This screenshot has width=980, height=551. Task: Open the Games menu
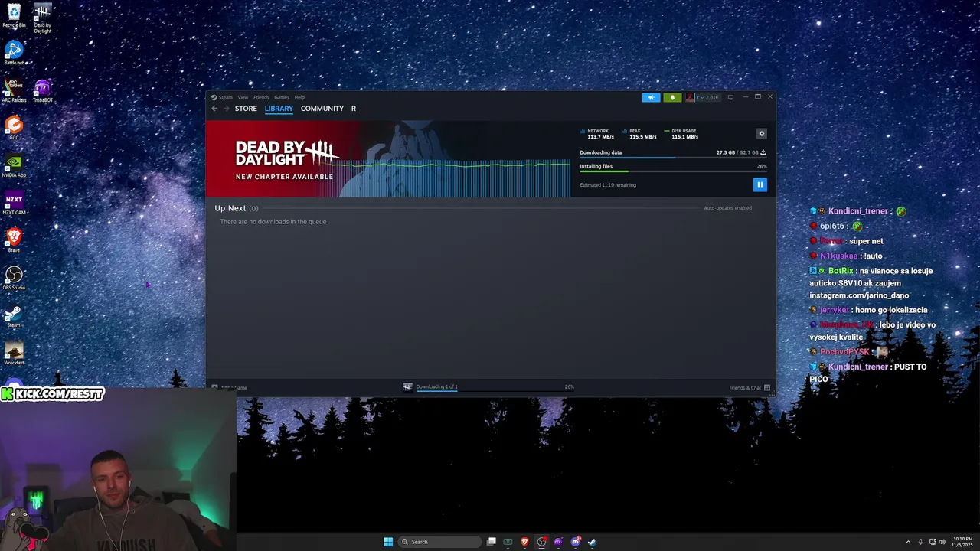pyautogui.click(x=282, y=97)
